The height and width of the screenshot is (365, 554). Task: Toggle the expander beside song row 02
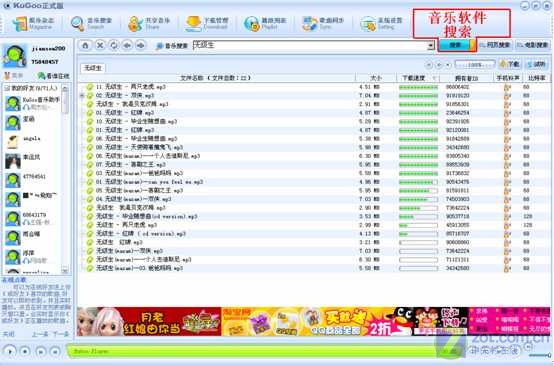pos(82,95)
